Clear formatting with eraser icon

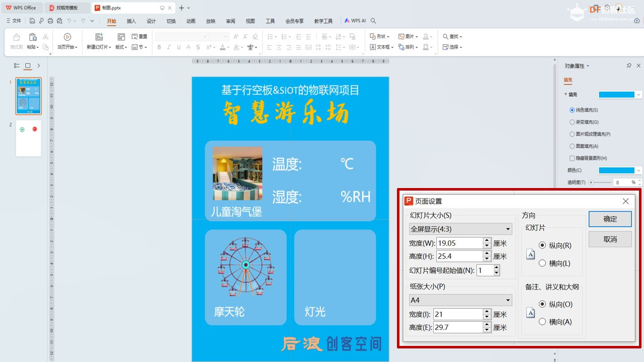[255, 37]
